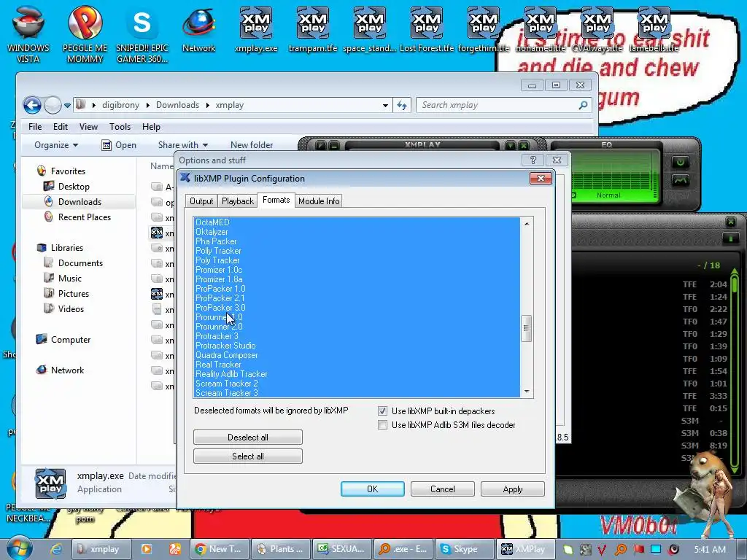Open the Organize dropdown in Explorer

pyautogui.click(x=56, y=145)
